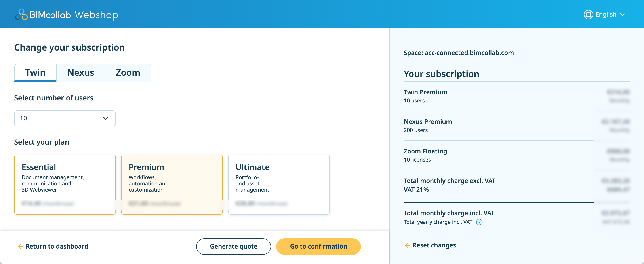
Task: Click the 'Select number of users' heading
Action: (x=53, y=98)
